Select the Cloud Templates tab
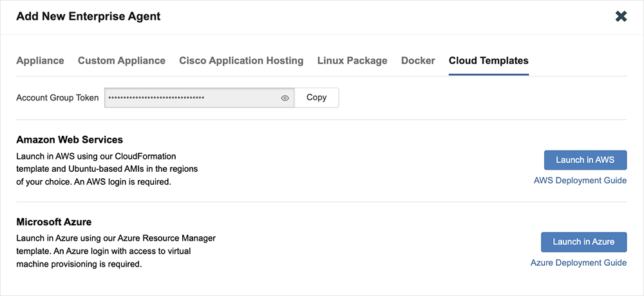644x296 pixels. pos(488,60)
